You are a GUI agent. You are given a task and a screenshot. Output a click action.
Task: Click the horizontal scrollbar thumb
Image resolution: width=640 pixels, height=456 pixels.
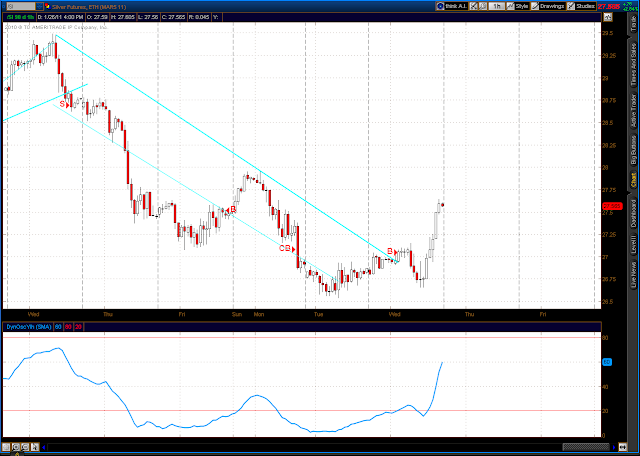tap(586, 447)
